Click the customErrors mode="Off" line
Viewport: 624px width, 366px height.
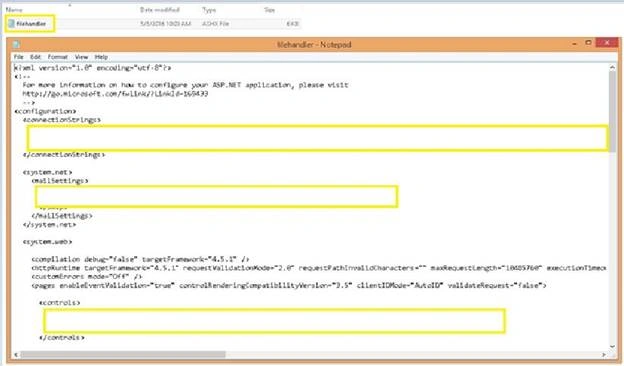[x=87, y=276]
